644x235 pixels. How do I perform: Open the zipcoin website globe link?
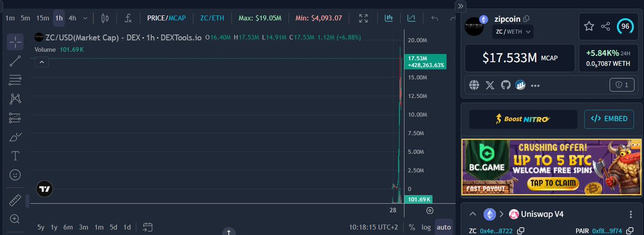click(474, 85)
